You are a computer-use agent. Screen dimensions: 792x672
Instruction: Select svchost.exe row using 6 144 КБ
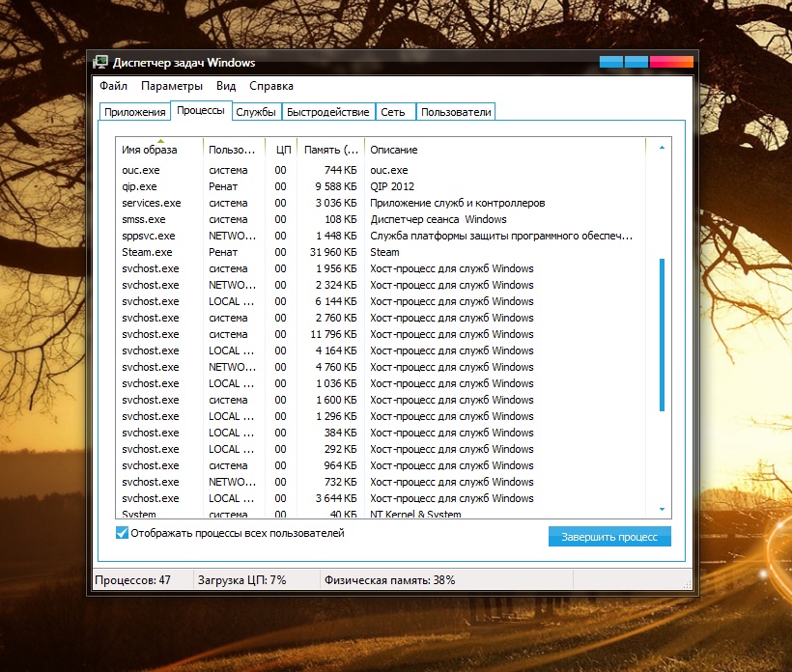(381, 301)
